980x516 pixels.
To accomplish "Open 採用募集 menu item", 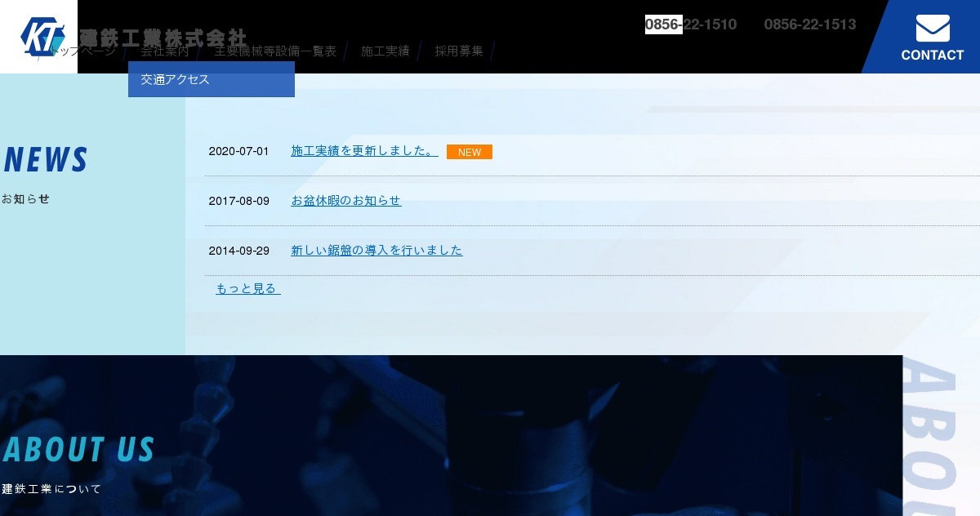I will coord(459,51).
